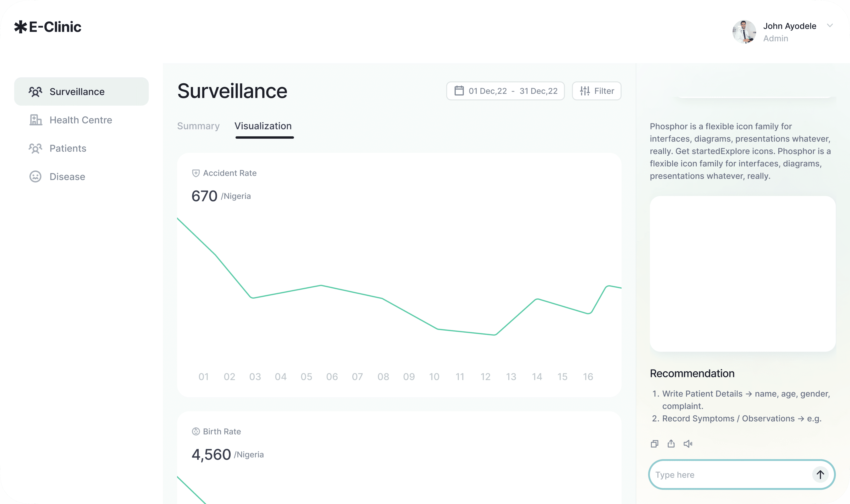The height and width of the screenshot is (504, 850).
Task: Click the E-Clinic asterisk logo
Action: click(20, 27)
